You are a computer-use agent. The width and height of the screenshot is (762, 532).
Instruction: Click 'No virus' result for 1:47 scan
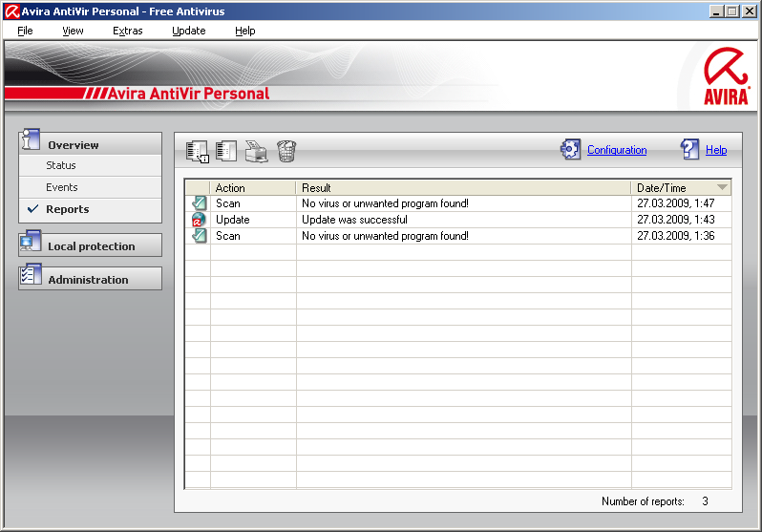click(385, 203)
